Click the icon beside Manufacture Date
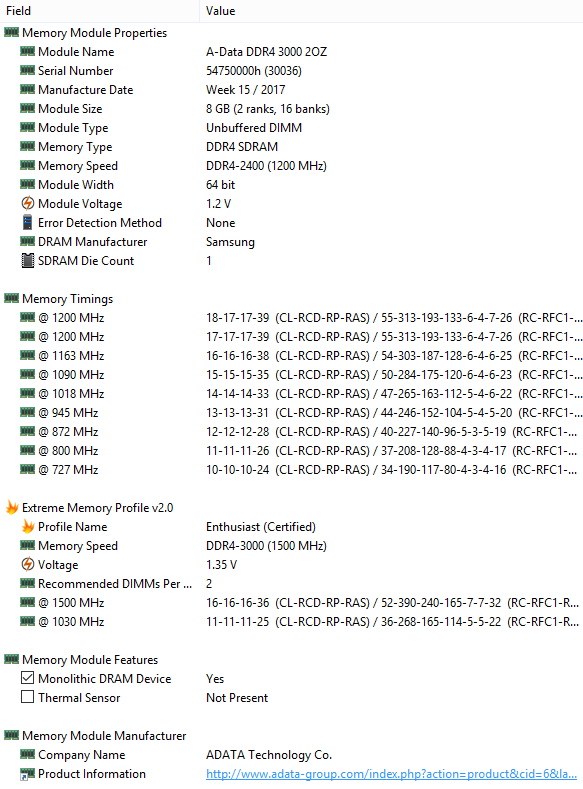This screenshot has height=789, width=583. tap(28, 90)
